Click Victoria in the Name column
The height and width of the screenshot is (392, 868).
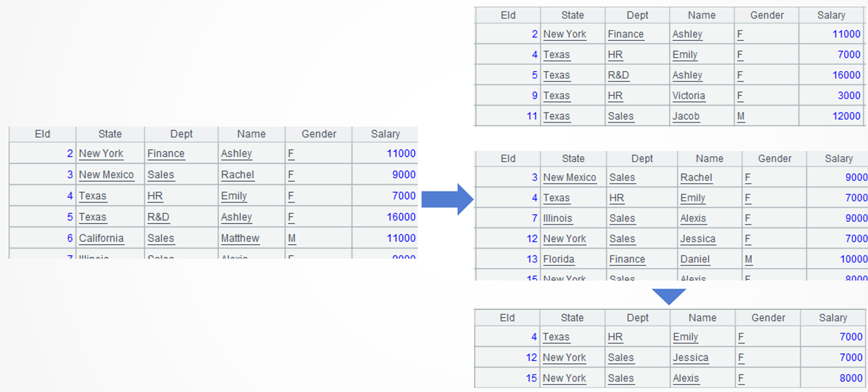tap(689, 96)
